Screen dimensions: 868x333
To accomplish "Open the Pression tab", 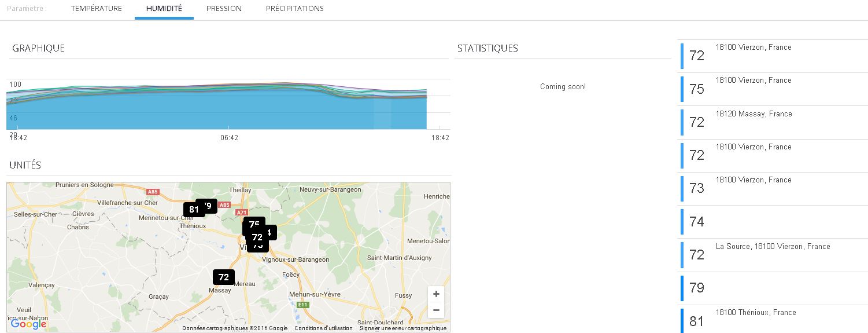I will pyautogui.click(x=224, y=9).
